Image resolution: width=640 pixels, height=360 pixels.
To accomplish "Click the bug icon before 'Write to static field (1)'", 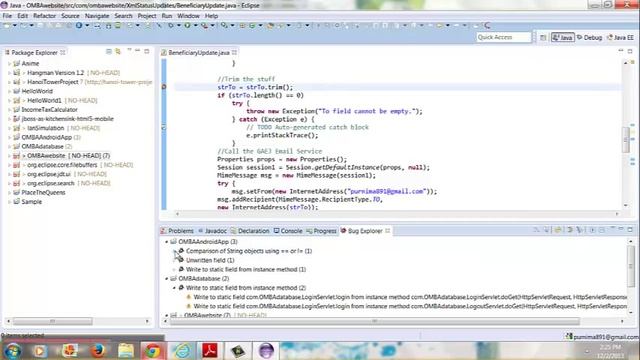I will (181, 269).
